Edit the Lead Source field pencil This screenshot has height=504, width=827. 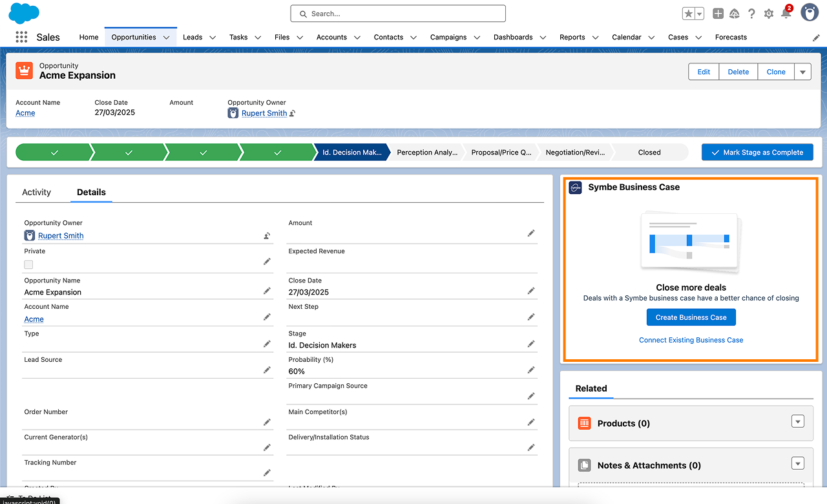(x=267, y=370)
